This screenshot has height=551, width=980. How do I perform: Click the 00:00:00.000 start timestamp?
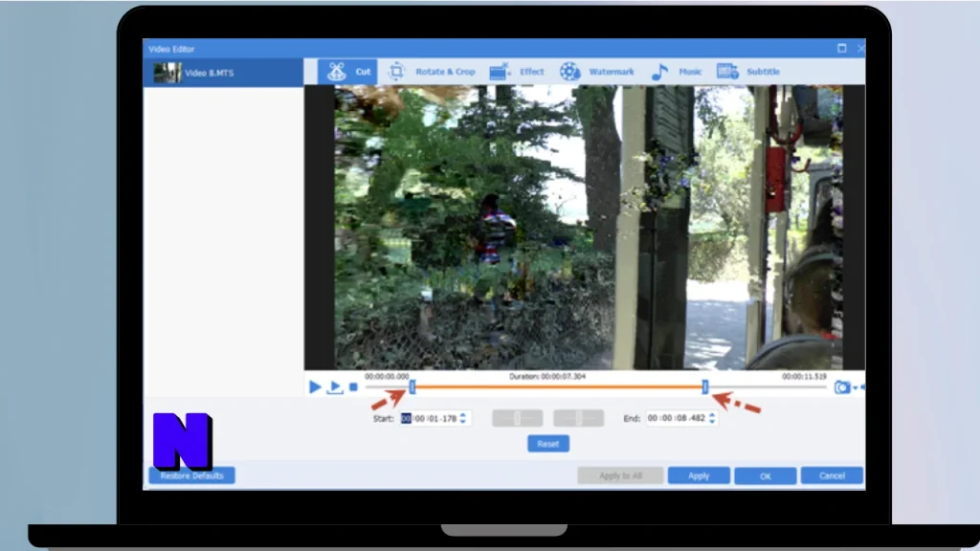coord(387,377)
